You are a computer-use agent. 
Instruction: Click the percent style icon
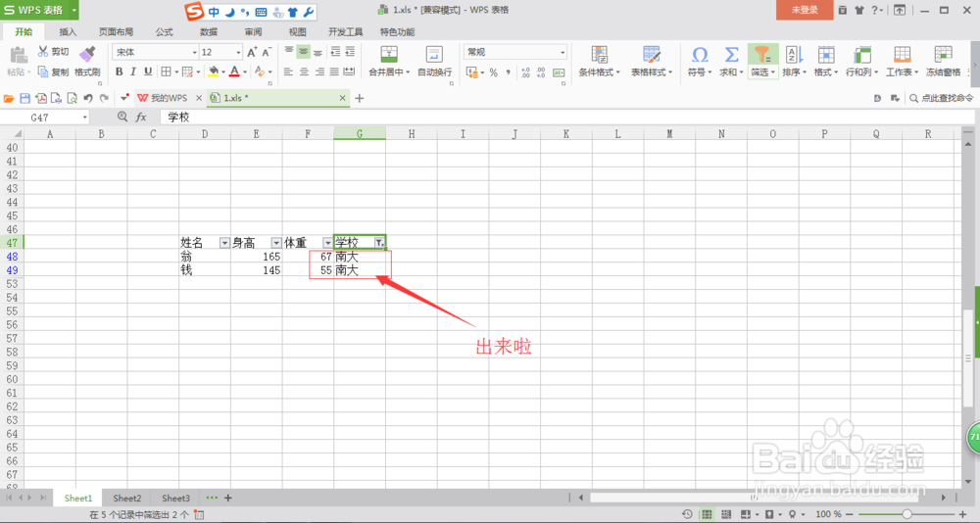[494, 72]
